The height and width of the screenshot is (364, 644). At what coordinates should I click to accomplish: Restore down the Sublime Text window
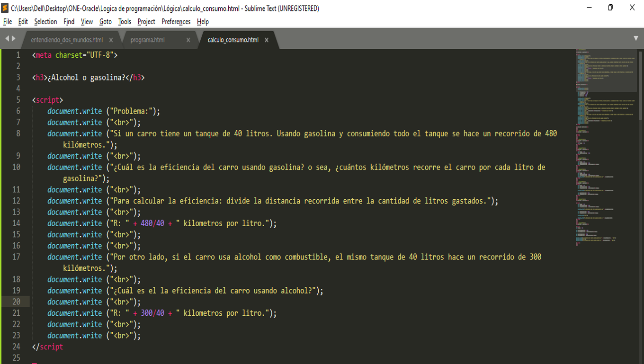pos(610,8)
